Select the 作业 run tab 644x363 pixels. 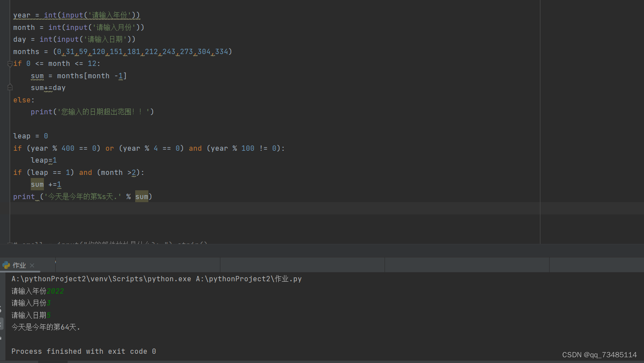click(19, 265)
